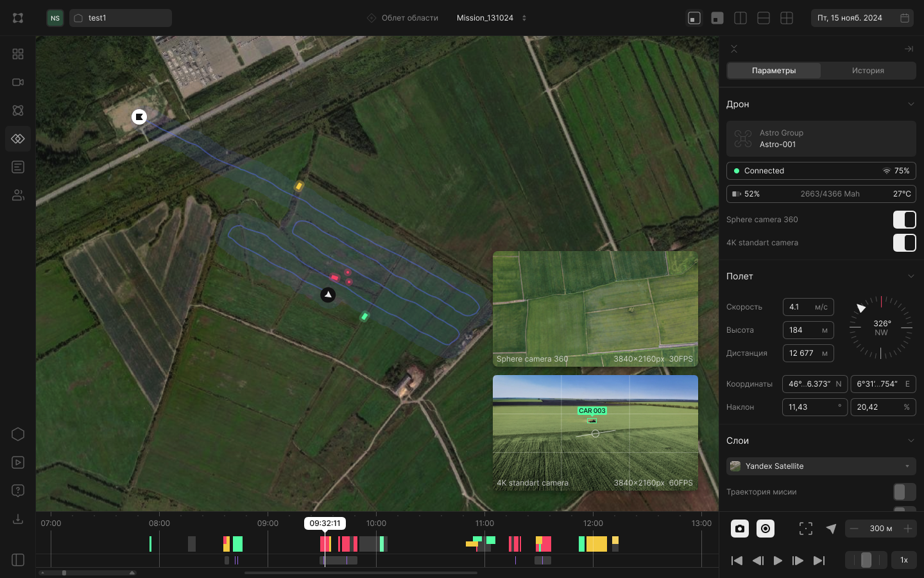The height and width of the screenshot is (578, 924).
Task: Click the download icon in sidebar
Action: pyautogui.click(x=18, y=519)
